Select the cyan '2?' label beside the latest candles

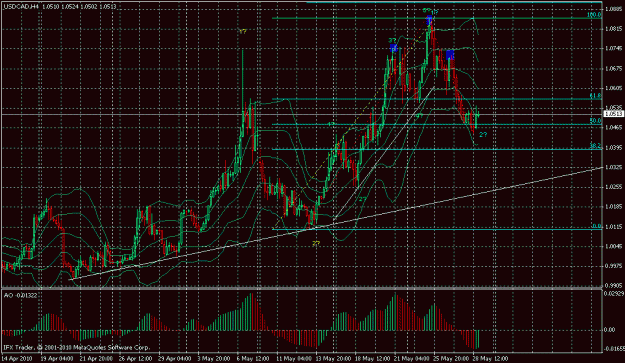pos(483,135)
